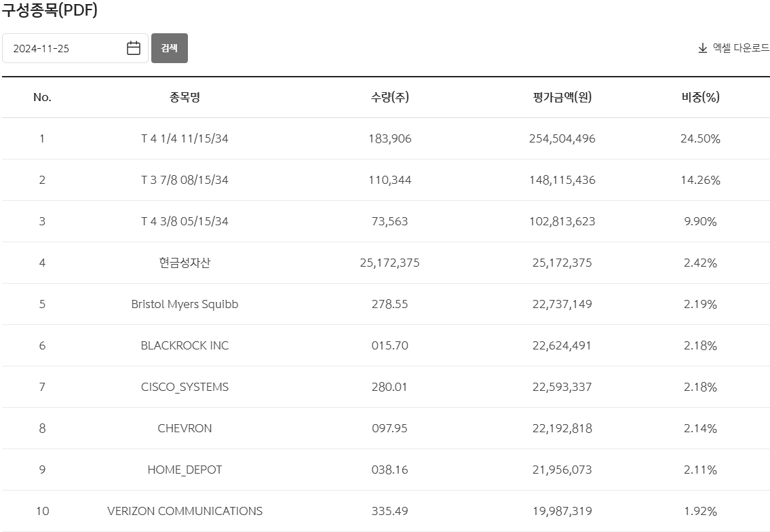
Task: Click quantity value 335.49
Action: point(390,511)
